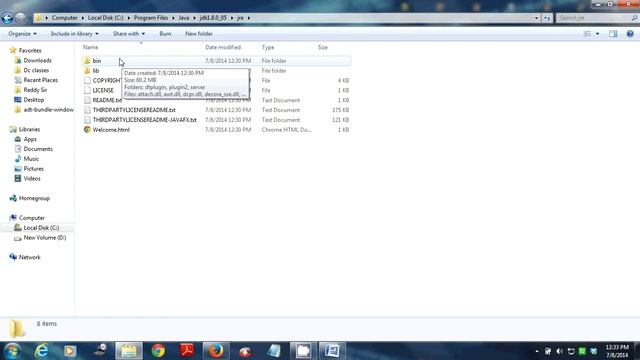
Task: Go back with the Back arrow button
Action: (x=7, y=18)
